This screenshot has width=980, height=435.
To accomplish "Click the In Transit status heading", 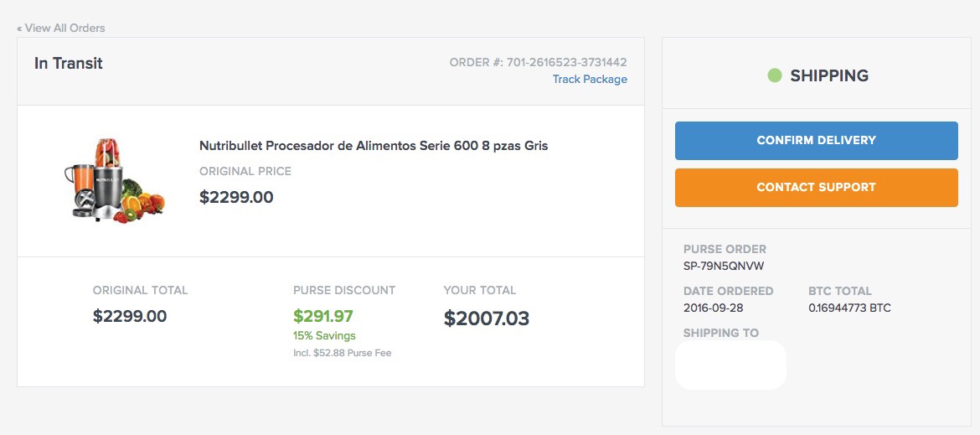I will pyautogui.click(x=69, y=63).
